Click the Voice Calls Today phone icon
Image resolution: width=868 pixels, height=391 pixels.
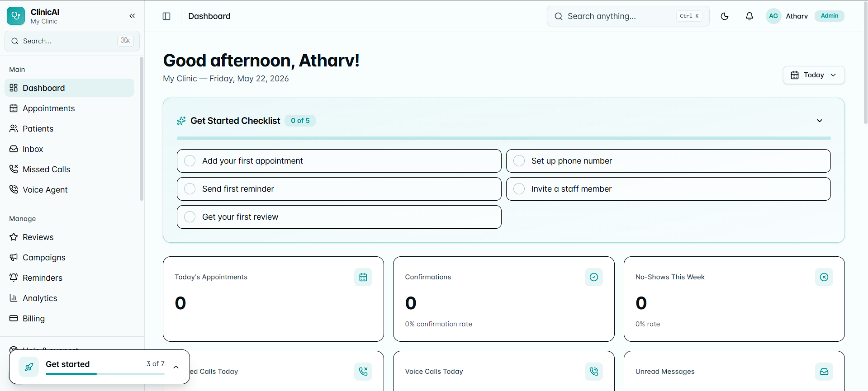[x=594, y=372]
